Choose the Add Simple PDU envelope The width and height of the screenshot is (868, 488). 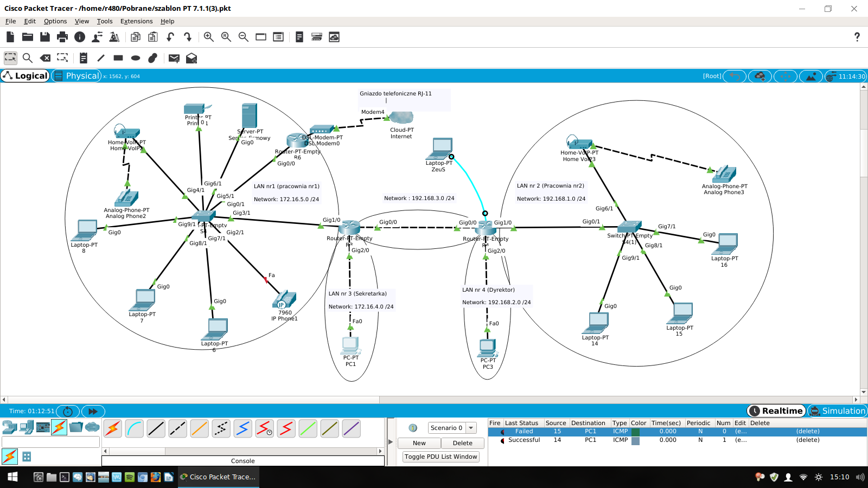pyautogui.click(x=174, y=58)
